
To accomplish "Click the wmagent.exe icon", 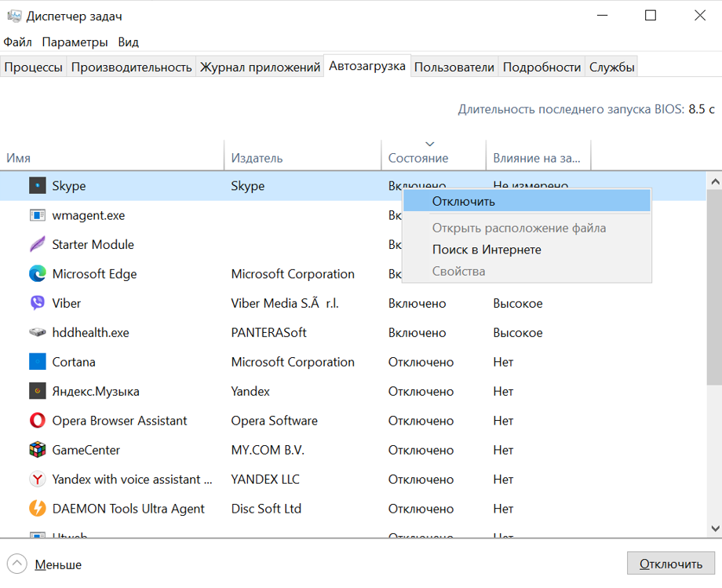I will point(38,215).
